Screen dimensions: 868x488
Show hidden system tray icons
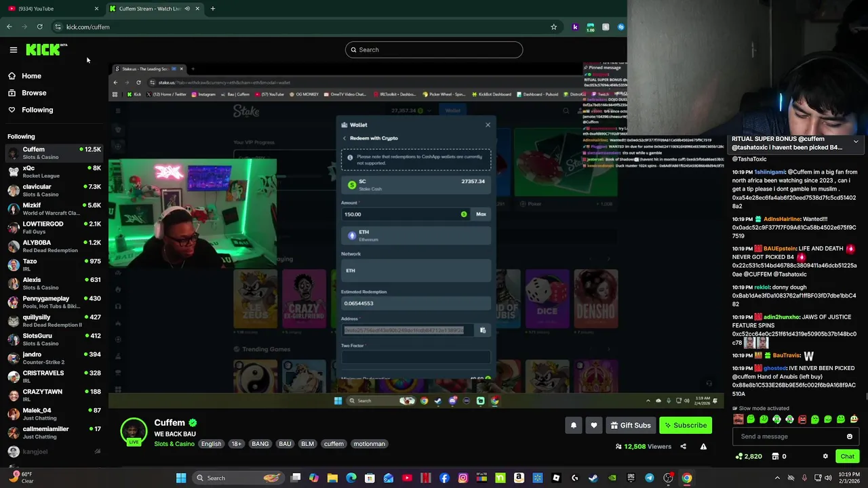tap(777, 478)
